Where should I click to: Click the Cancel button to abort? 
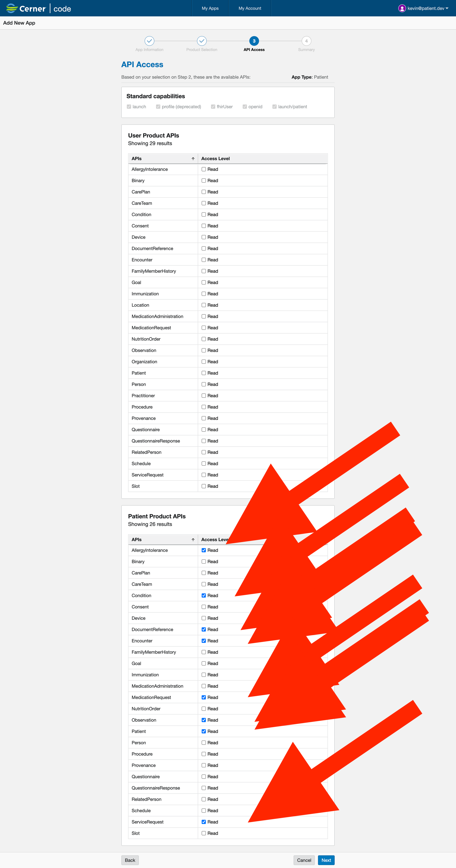pyautogui.click(x=304, y=859)
